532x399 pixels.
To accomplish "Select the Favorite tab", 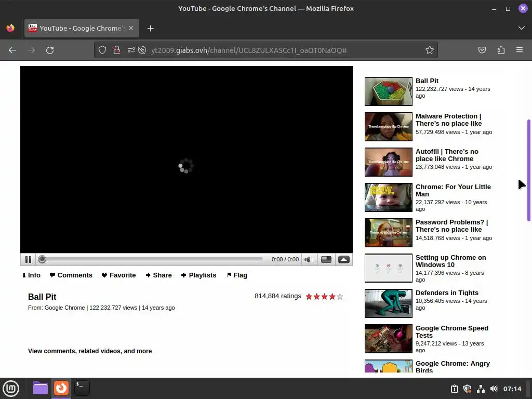I will pos(119,275).
